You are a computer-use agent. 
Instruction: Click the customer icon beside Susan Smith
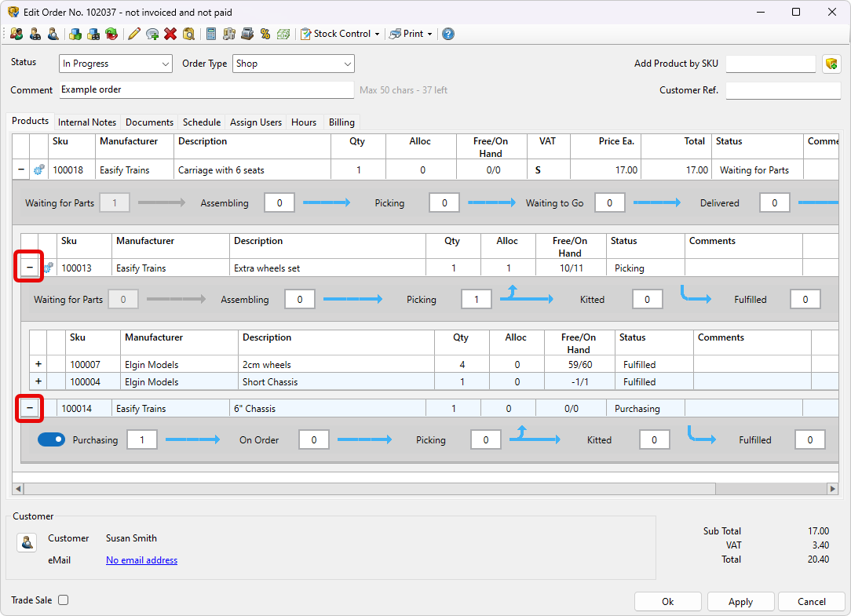(27, 542)
